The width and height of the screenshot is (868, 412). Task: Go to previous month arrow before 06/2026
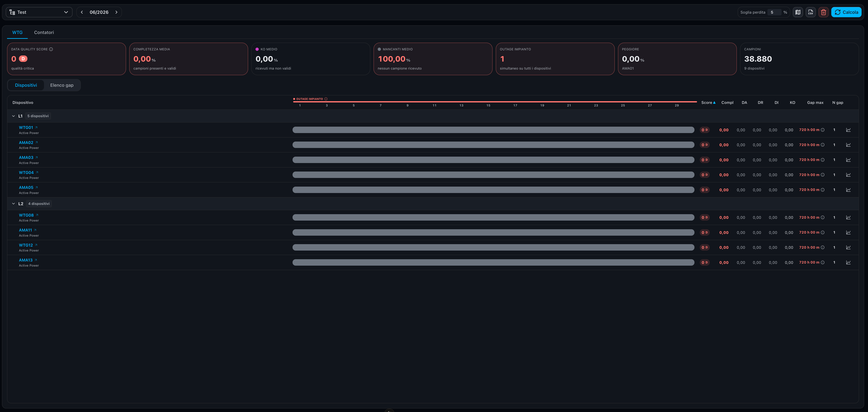(82, 12)
